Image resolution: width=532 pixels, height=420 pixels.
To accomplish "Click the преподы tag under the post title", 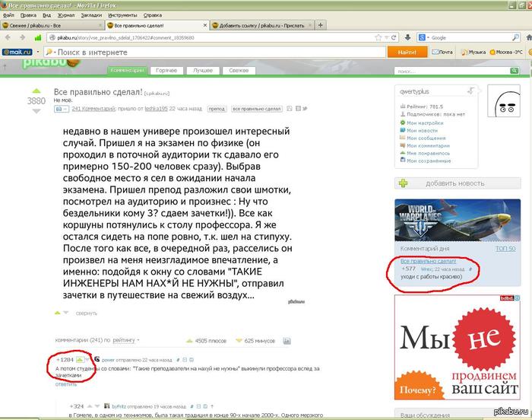I will click(217, 110).
